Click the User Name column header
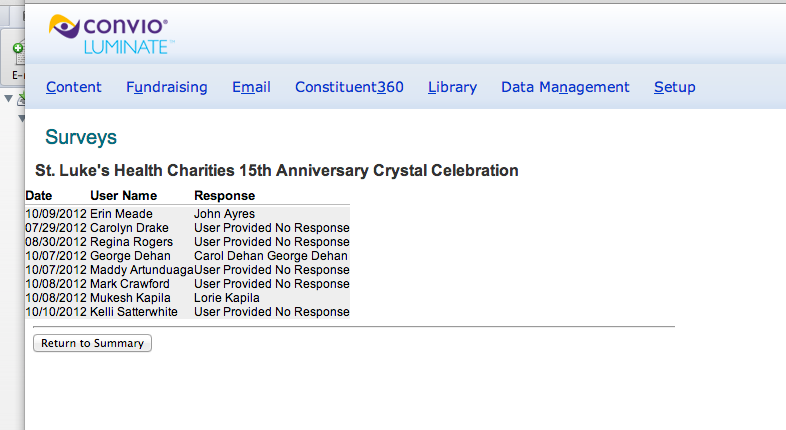The height and width of the screenshot is (430, 786). (x=123, y=195)
